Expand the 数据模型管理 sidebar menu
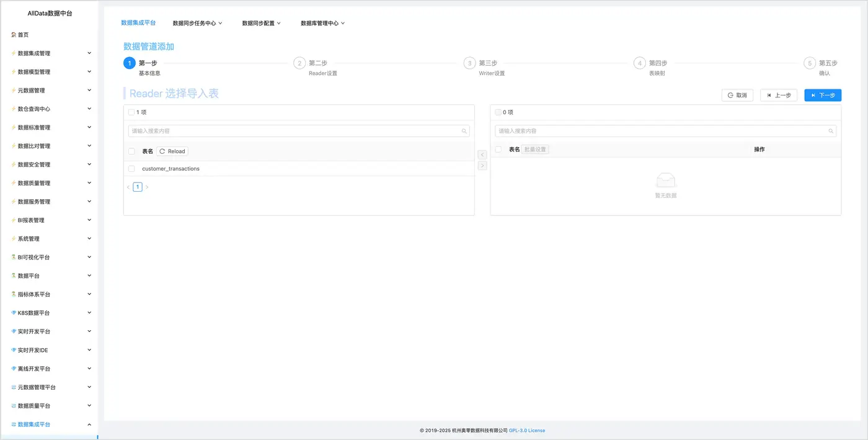 tap(89, 72)
